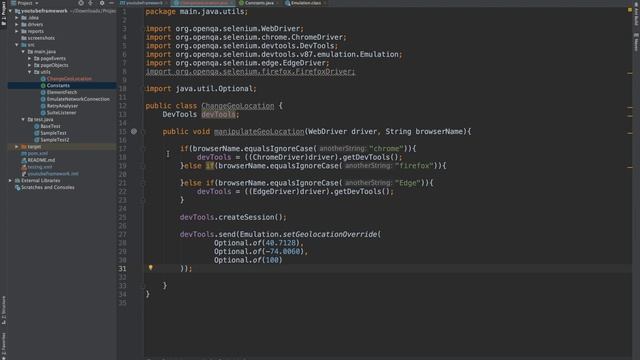Open EmulateNetworkConnection in the tree

tap(78, 99)
